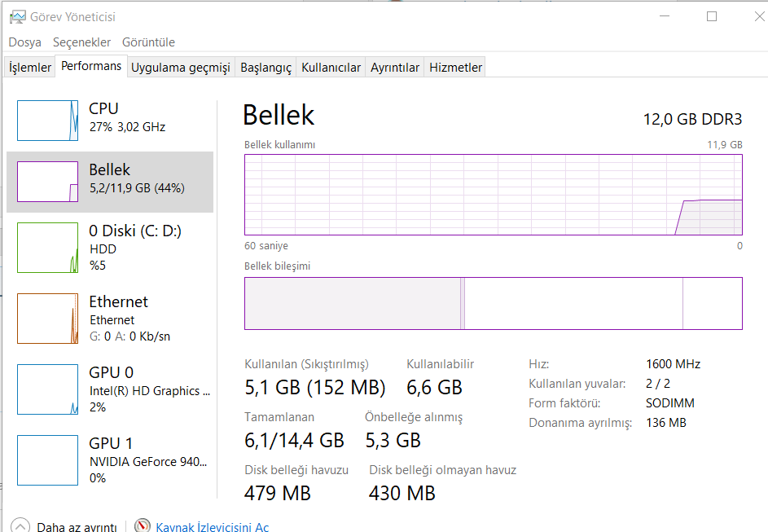Open the Seçenekler menu
The height and width of the screenshot is (532, 768).
(82, 42)
